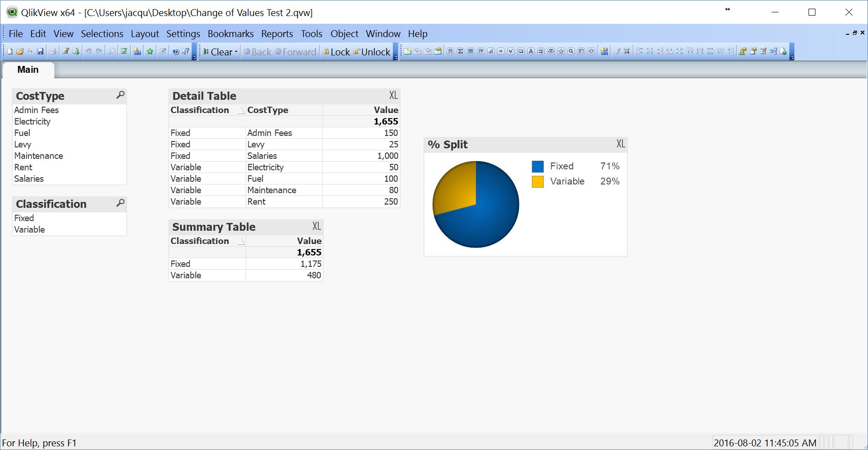Lock the current selections

[337, 52]
